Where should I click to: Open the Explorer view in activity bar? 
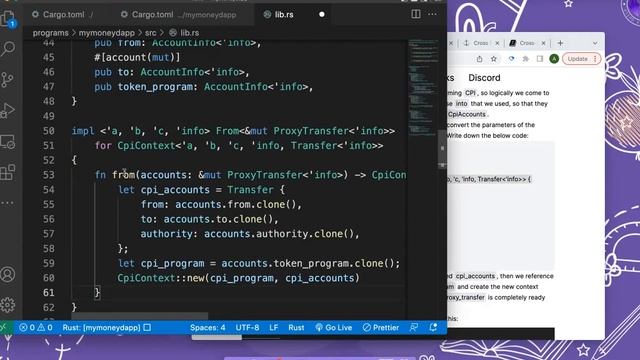8,19
